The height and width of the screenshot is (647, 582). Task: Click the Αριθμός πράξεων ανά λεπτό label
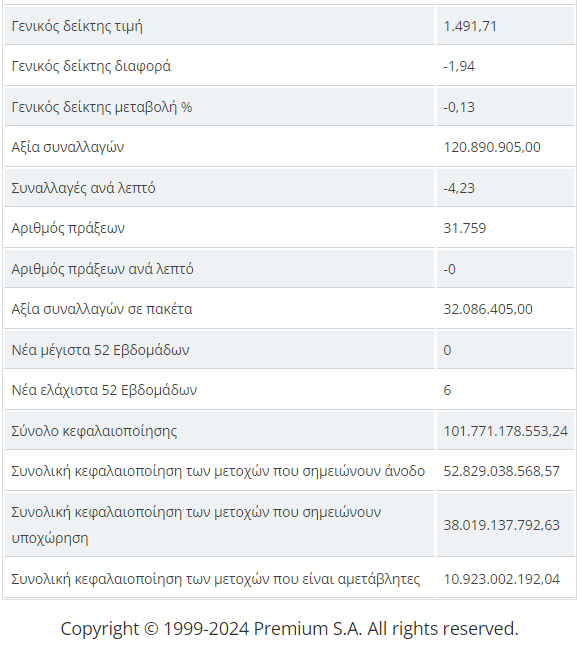pyautogui.click(x=102, y=269)
